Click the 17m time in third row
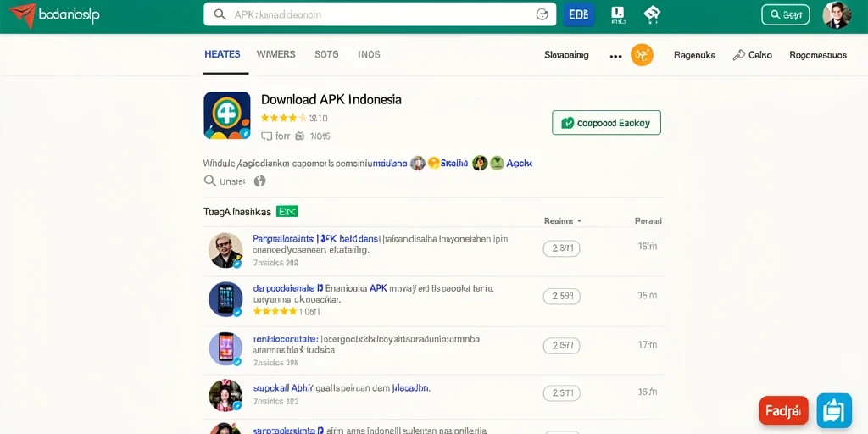The image size is (868, 434). pyautogui.click(x=647, y=345)
